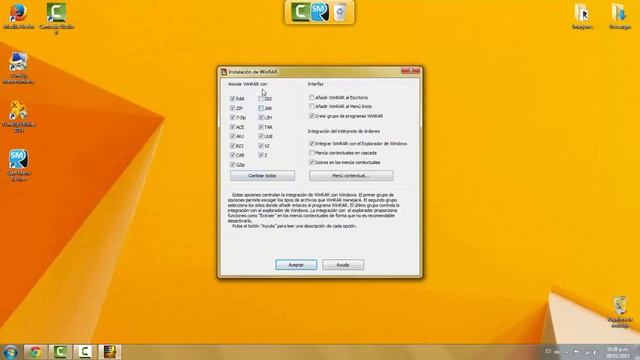Toggle Integrar WinRAR con el Explorador de Windows
Viewport: 640px width, 360px height.
pos(312,144)
